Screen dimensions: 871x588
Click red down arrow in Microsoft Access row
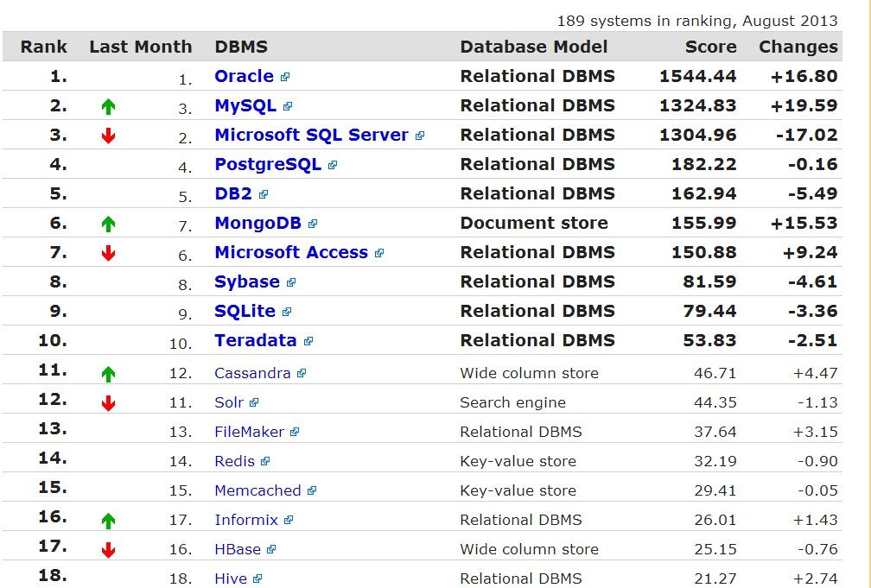(x=108, y=253)
